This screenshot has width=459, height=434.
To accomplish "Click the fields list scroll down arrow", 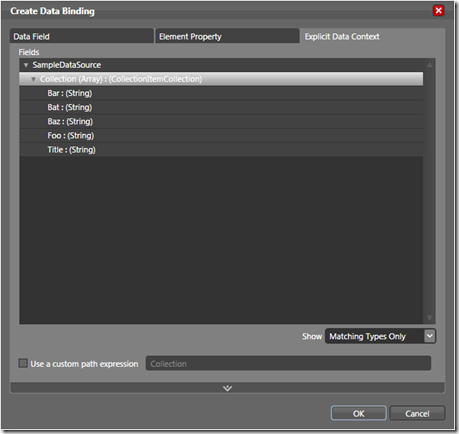I will (430, 318).
